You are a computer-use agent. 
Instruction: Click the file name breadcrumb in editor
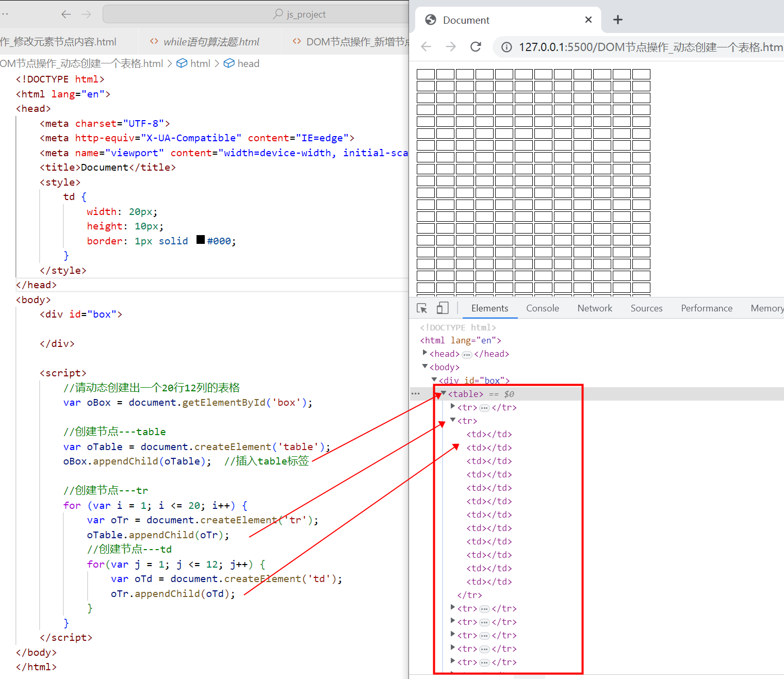pos(81,63)
